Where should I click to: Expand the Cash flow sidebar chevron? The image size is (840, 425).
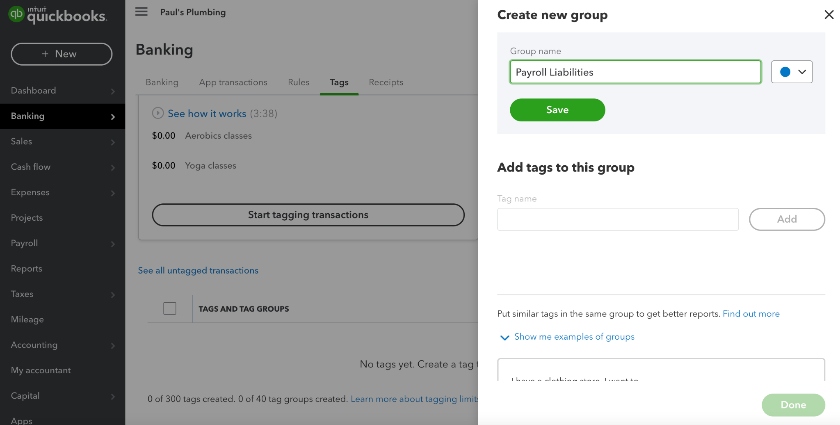[x=112, y=167]
